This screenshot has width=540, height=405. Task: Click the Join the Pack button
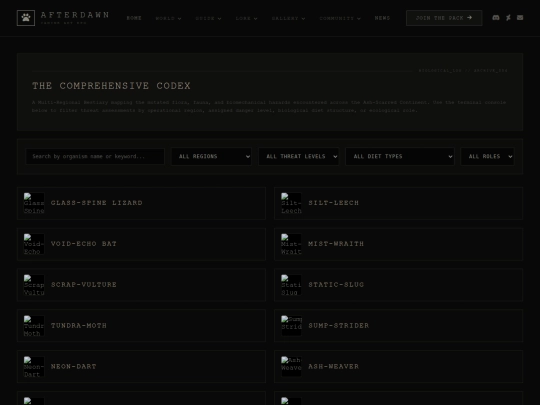(x=444, y=18)
